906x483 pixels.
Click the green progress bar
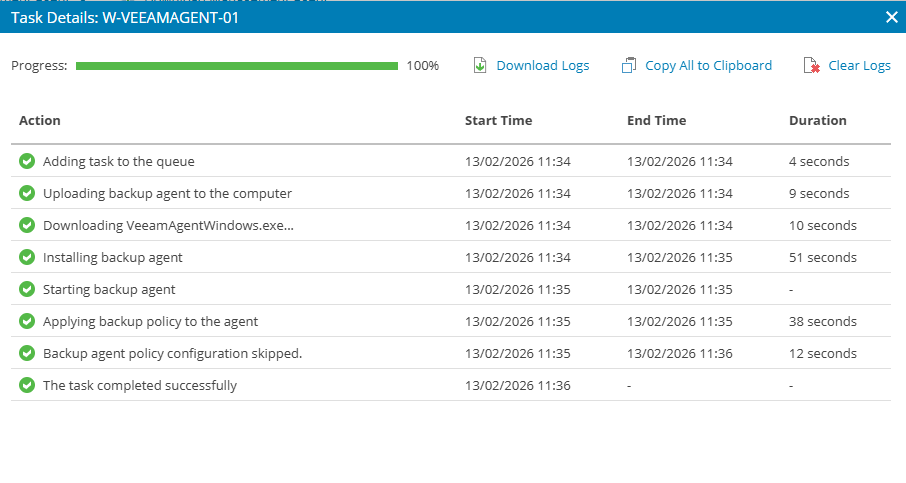237,66
